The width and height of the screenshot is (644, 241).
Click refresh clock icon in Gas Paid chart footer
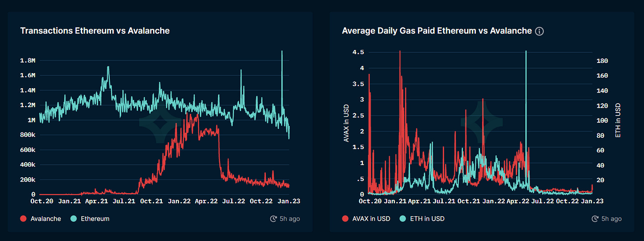point(595,219)
